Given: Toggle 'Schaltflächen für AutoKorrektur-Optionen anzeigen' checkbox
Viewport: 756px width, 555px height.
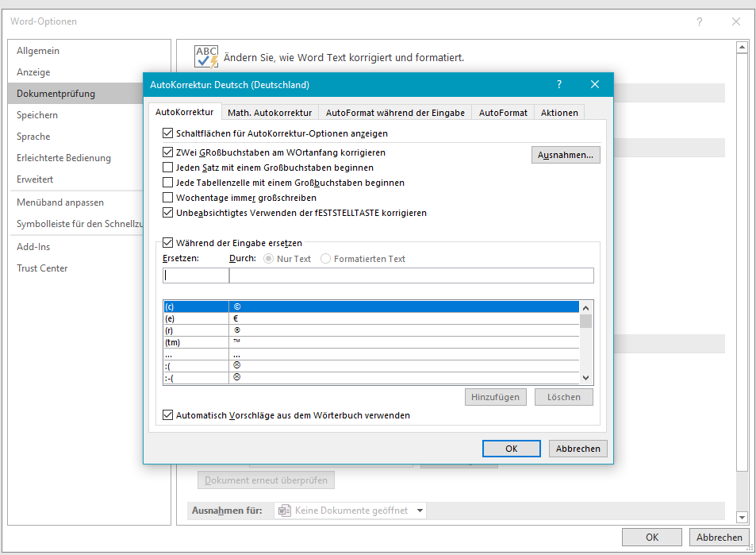Looking at the screenshot, I should (x=168, y=133).
